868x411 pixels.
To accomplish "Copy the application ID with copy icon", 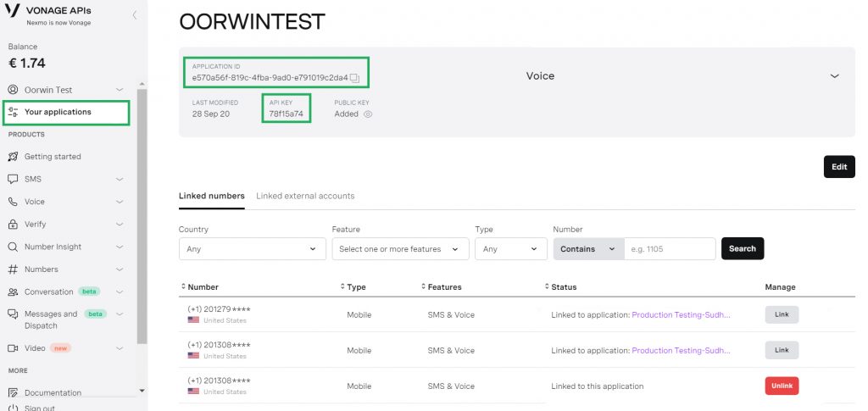I will coord(355,79).
